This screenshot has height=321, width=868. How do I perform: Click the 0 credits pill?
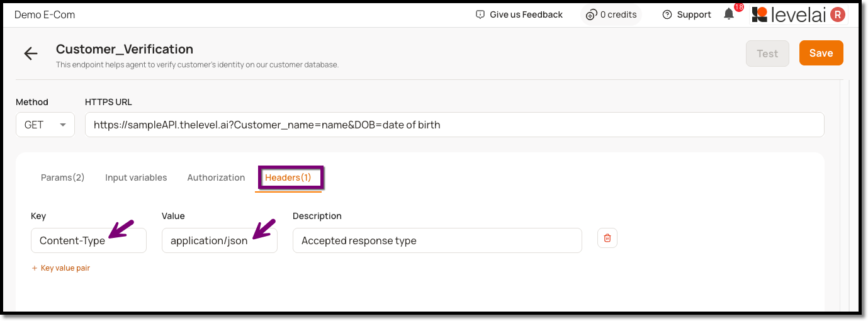pyautogui.click(x=611, y=14)
